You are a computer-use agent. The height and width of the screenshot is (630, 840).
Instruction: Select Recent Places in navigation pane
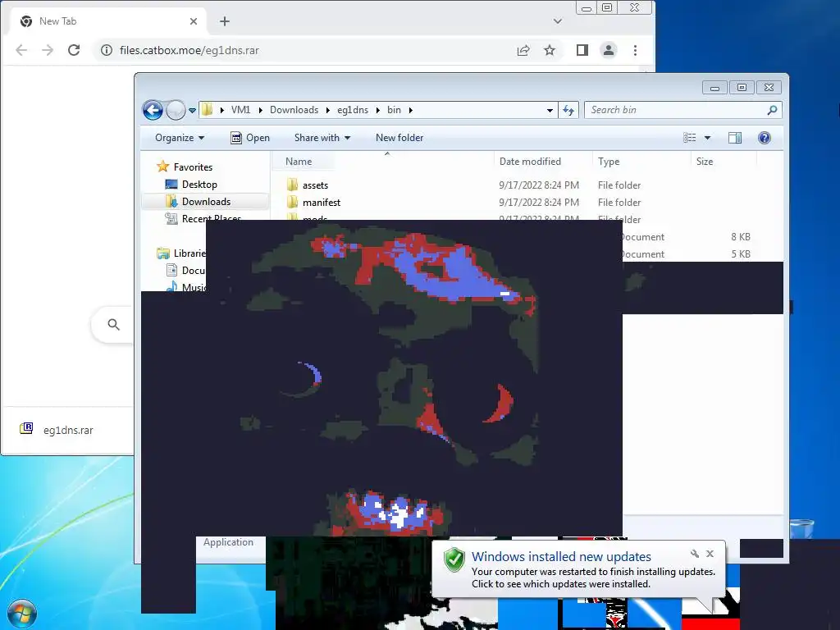pyautogui.click(x=203, y=217)
